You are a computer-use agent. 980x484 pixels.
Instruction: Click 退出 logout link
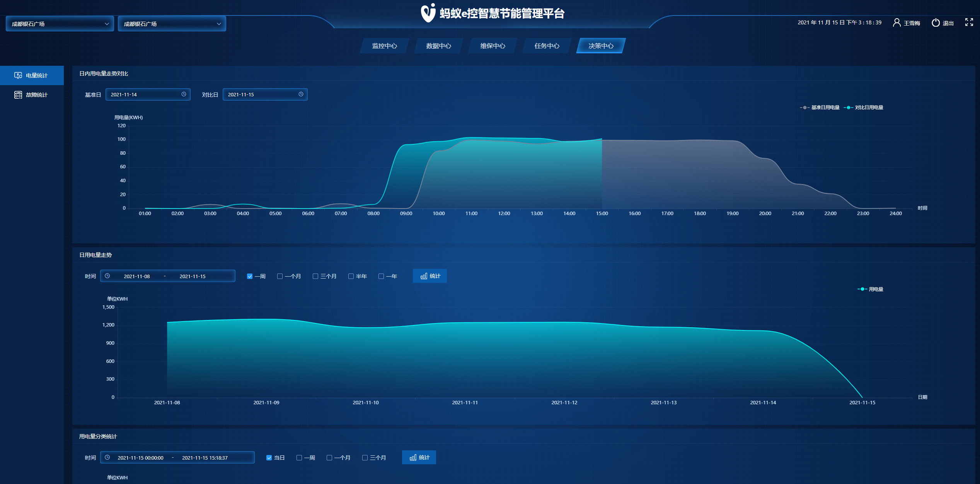948,23
